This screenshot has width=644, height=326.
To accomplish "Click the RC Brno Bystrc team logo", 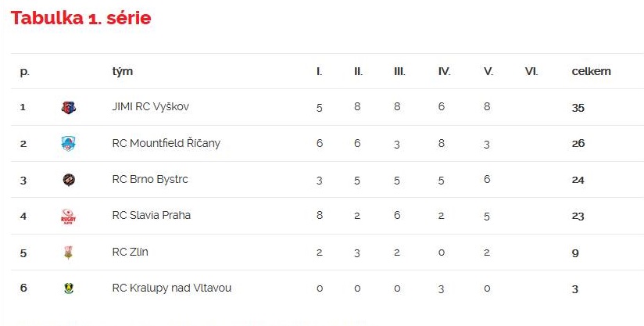I will click(x=69, y=180).
